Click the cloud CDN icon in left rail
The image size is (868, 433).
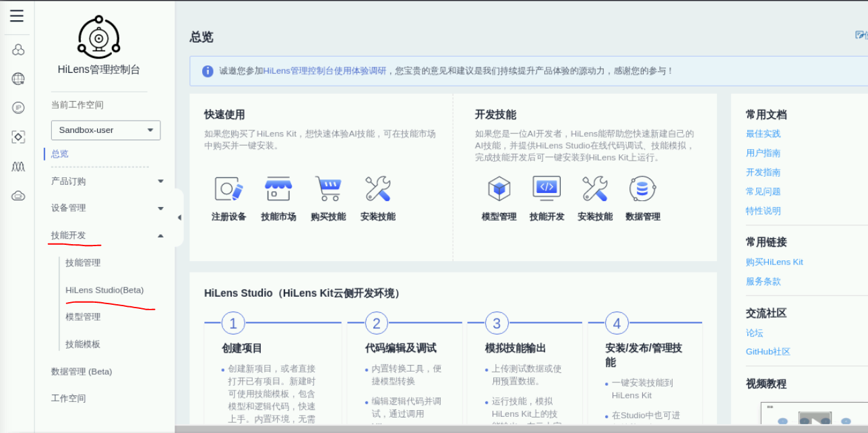[x=18, y=196]
